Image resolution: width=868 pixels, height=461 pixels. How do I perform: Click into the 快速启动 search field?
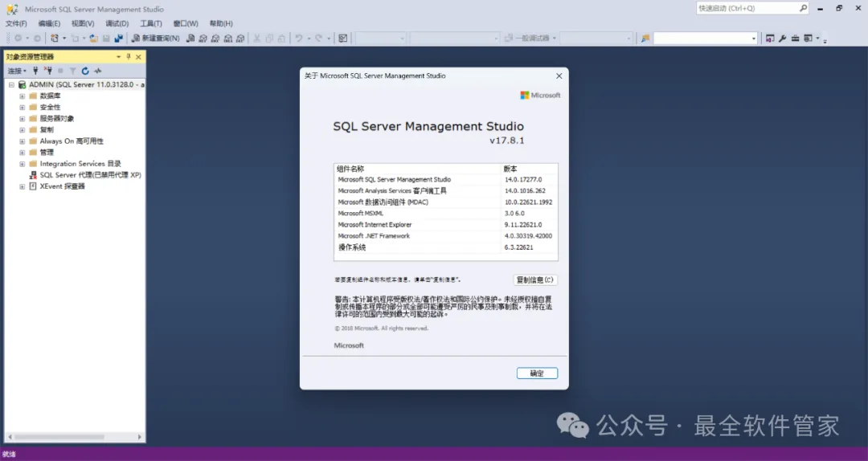[747, 8]
